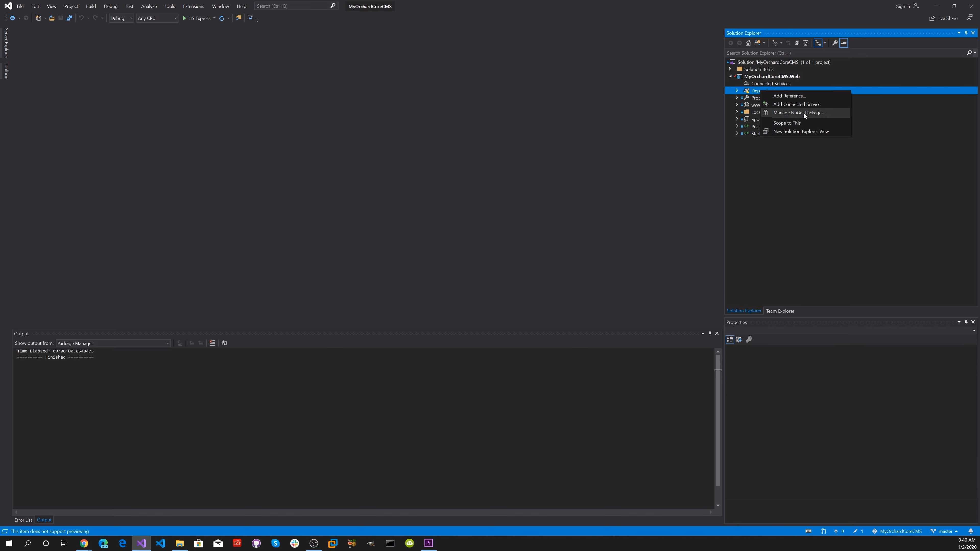
Task: Choose Add Connected Service menu entry
Action: point(805,104)
